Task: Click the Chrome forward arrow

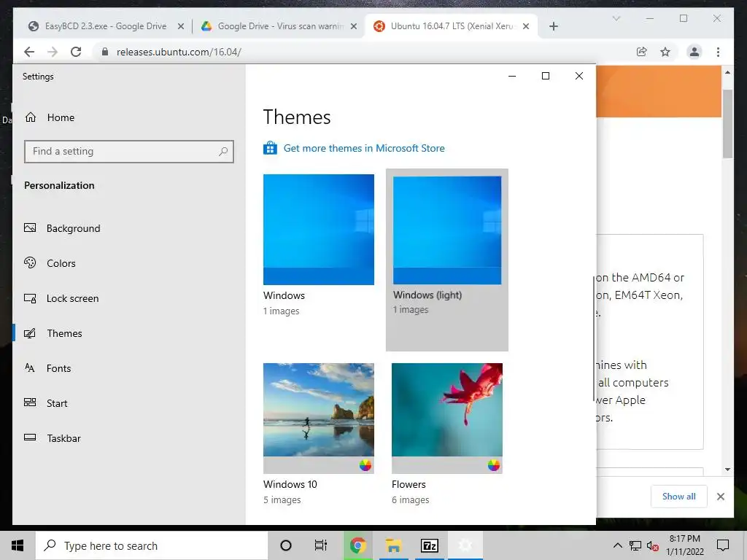Action: click(53, 52)
